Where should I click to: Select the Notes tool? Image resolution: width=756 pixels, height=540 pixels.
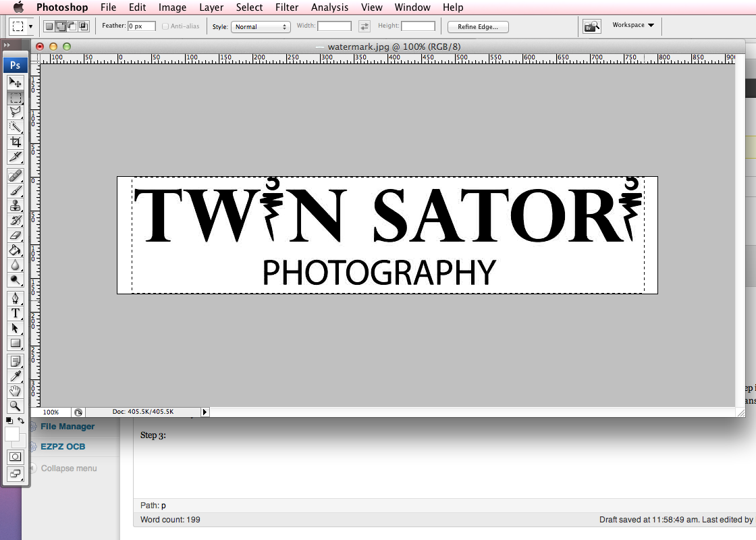pyautogui.click(x=16, y=361)
